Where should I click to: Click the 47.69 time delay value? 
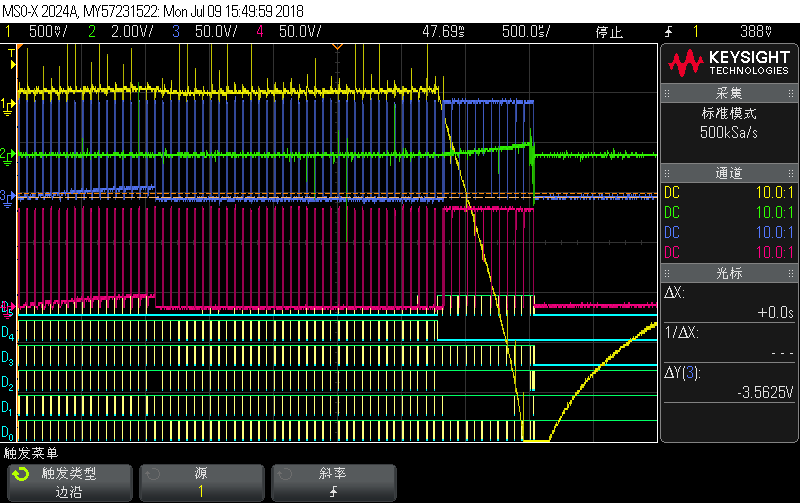443,32
